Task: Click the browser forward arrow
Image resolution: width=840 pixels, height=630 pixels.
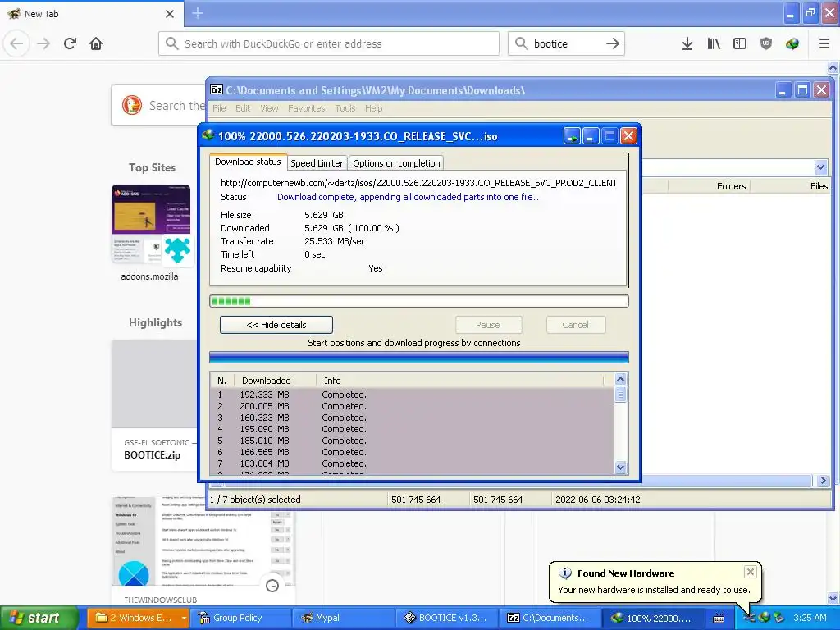Action: pyautogui.click(x=43, y=43)
